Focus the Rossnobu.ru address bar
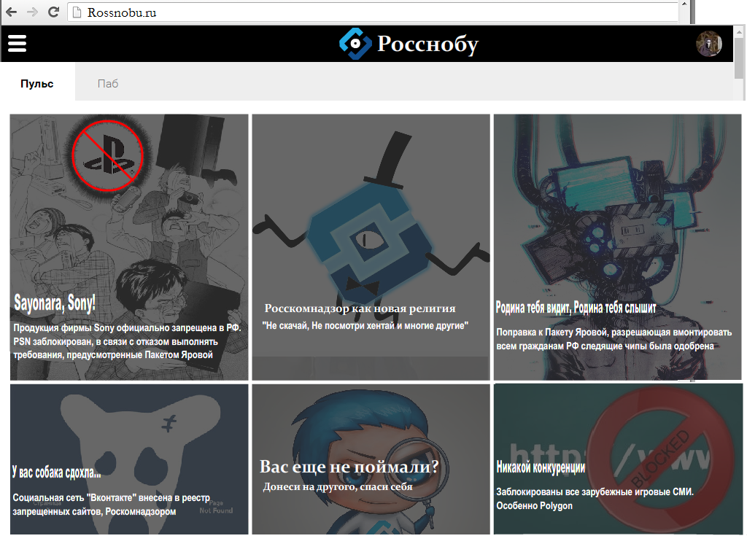 (373, 12)
